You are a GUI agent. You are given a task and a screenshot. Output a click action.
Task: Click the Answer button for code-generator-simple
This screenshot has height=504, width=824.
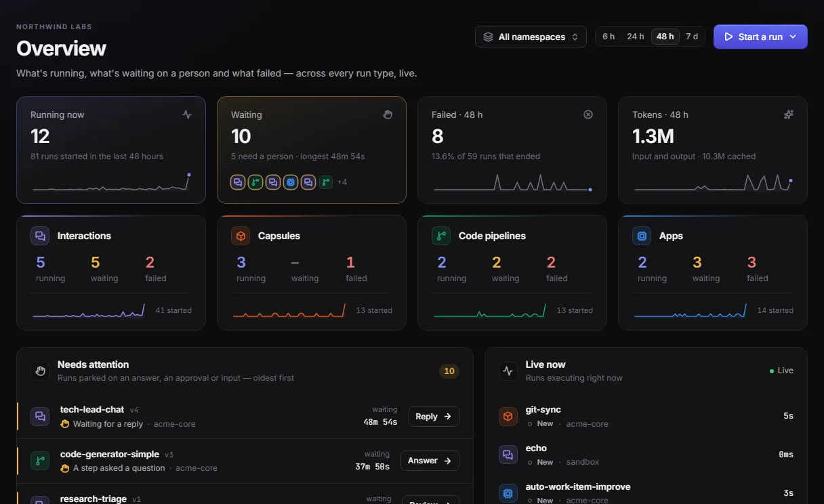430,461
